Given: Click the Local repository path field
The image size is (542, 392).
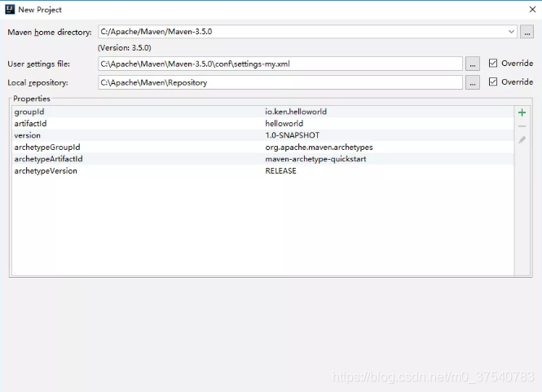Looking at the screenshot, I should click(280, 82).
